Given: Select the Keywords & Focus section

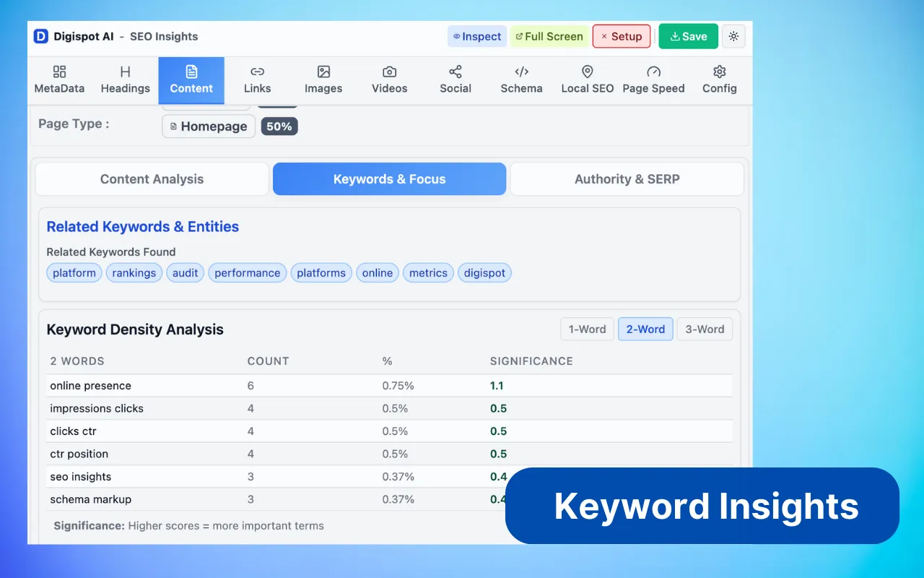Looking at the screenshot, I should 389,179.
